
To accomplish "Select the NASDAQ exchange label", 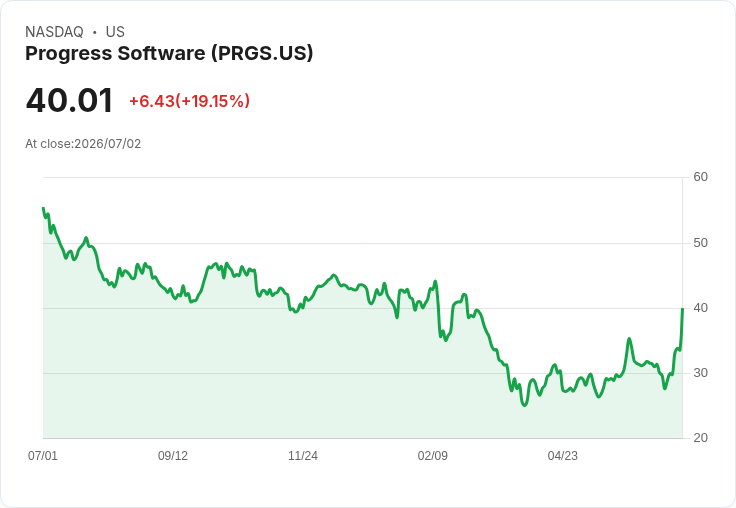I will coord(54,32).
